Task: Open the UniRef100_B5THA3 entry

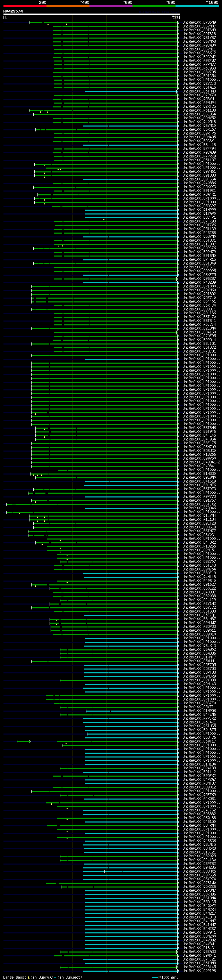Action: point(199,91)
